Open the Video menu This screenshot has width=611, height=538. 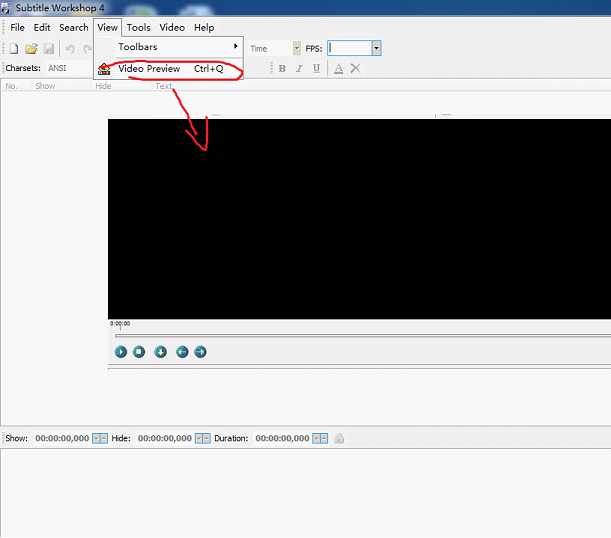point(172,28)
